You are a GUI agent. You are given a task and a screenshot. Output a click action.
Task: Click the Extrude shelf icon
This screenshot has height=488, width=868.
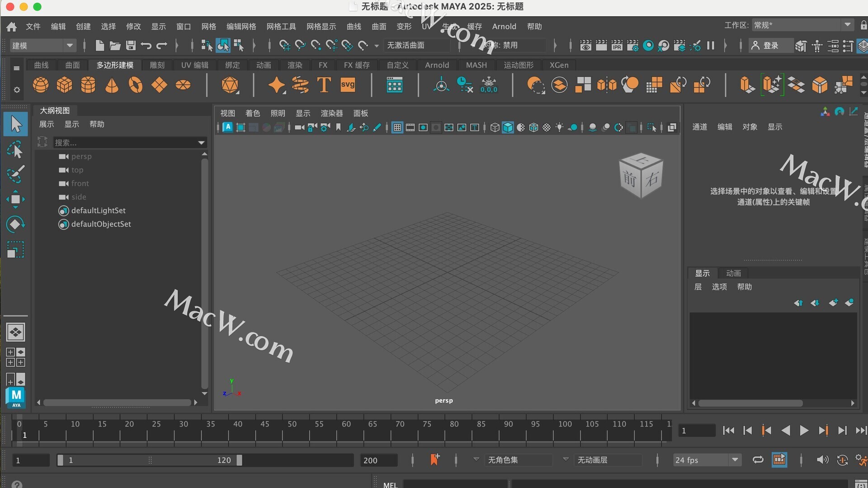click(747, 85)
